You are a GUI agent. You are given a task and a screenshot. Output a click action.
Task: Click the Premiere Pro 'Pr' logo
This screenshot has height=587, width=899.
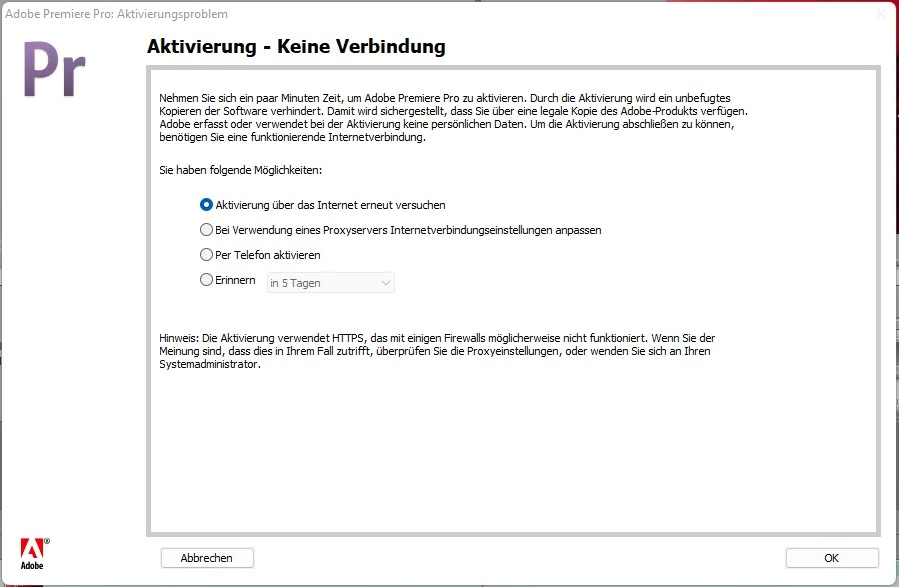tap(54, 69)
